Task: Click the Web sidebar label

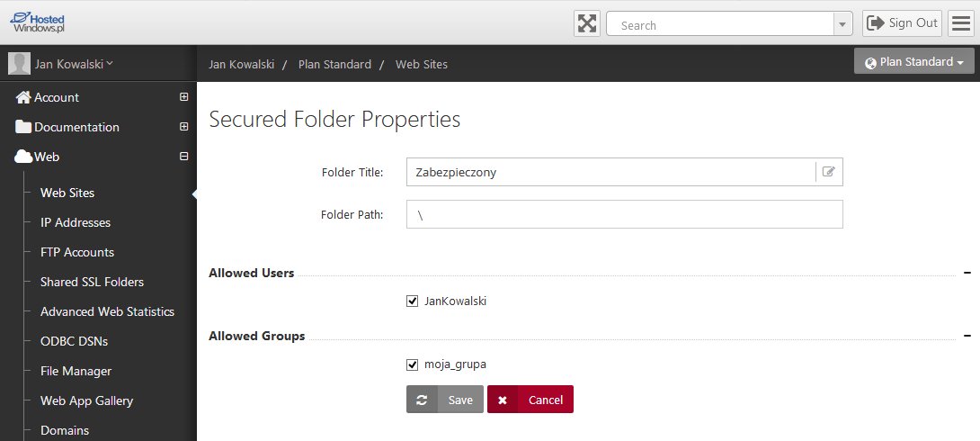Action: click(x=47, y=157)
